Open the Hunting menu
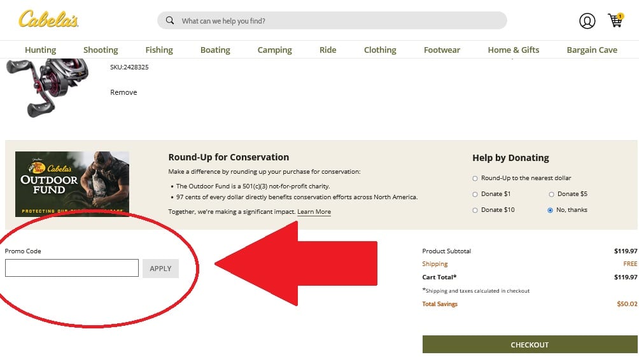The width and height of the screenshot is (639, 364). pos(40,50)
